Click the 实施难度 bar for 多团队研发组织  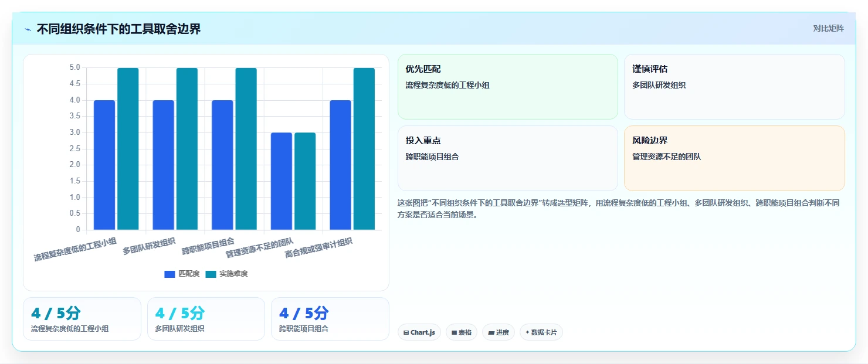point(187,149)
